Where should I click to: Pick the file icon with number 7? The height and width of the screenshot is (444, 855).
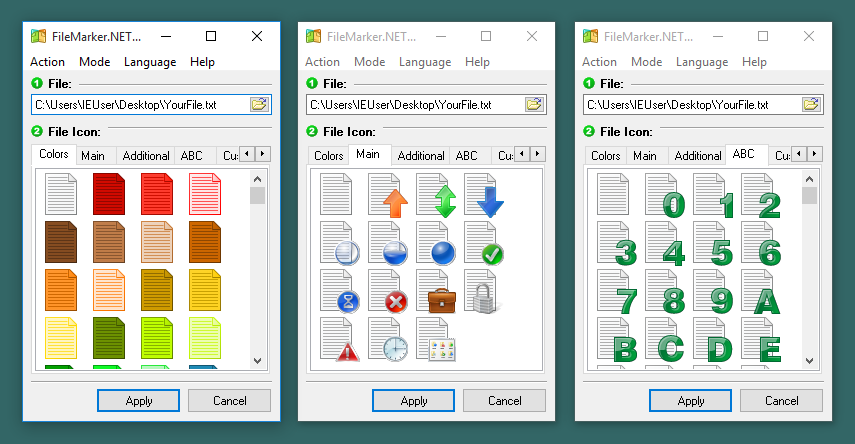pos(617,292)
